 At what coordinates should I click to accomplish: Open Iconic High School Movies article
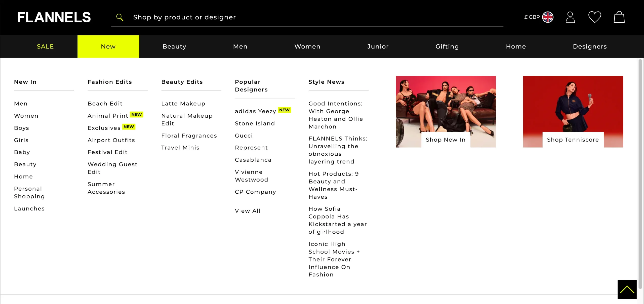click(334, 259)
